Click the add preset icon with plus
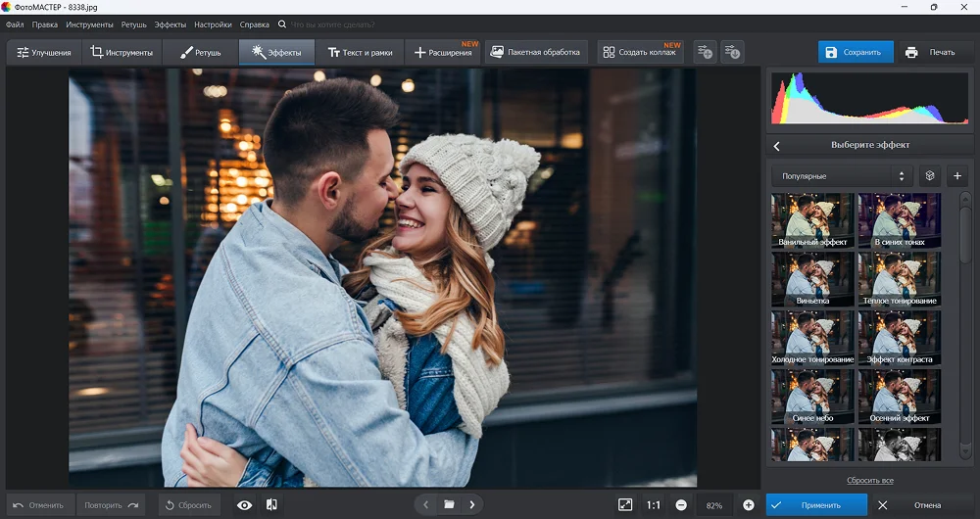The image size is (980, 519). pyautogui.click(x=705, y=52)
